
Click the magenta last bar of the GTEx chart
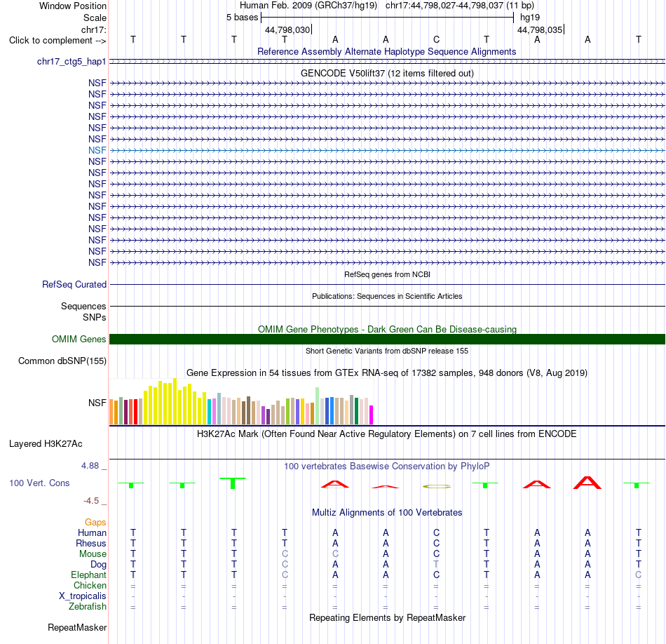[x=371, y=415]
